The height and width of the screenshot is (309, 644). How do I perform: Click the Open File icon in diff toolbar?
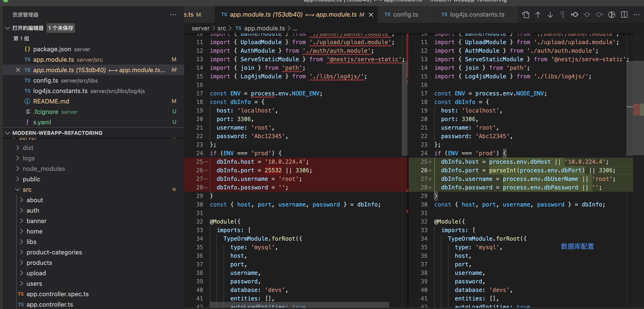point(526,15)
